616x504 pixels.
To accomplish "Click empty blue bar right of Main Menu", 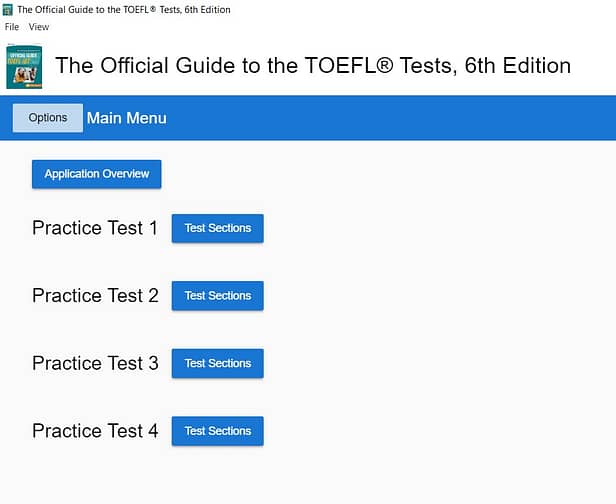I will [x=400, y=118].
